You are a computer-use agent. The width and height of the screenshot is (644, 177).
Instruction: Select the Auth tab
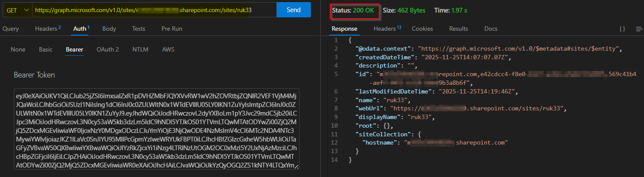tap(81, 29)
